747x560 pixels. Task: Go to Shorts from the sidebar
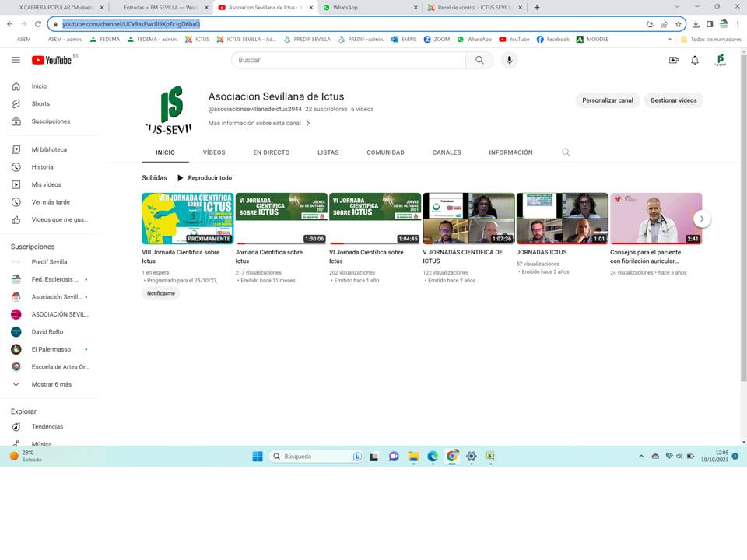(x=40, y=103)
